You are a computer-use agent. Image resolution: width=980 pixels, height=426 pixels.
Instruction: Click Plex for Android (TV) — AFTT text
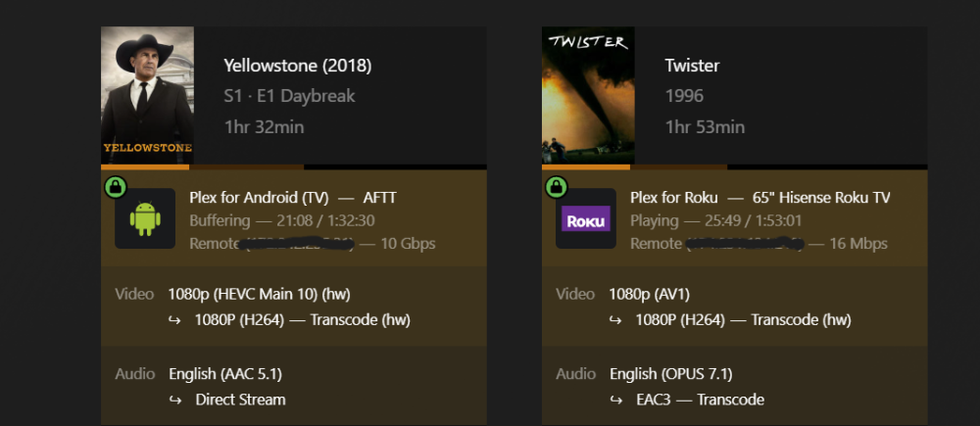coord(292,198)
